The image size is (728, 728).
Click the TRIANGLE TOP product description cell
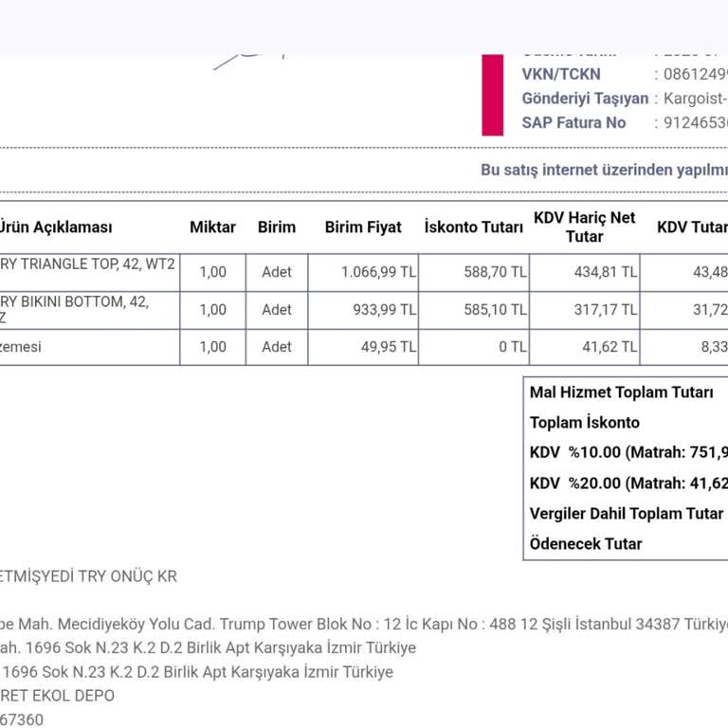[x=87, y=264]
